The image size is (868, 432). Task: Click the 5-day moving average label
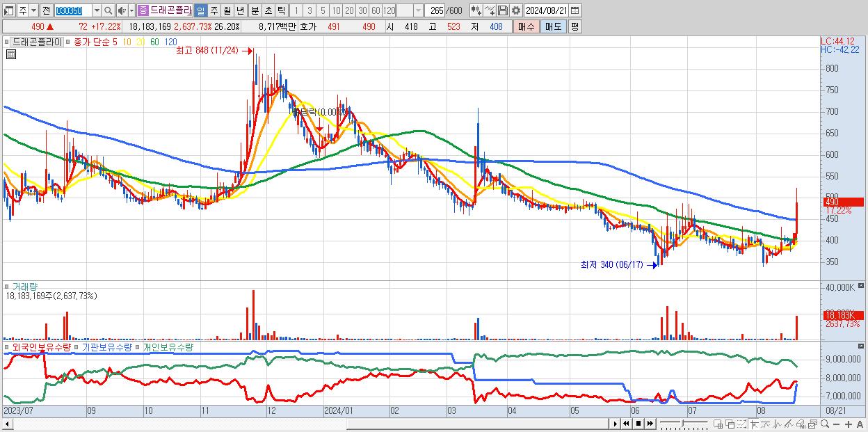click(x=115, y=42)
